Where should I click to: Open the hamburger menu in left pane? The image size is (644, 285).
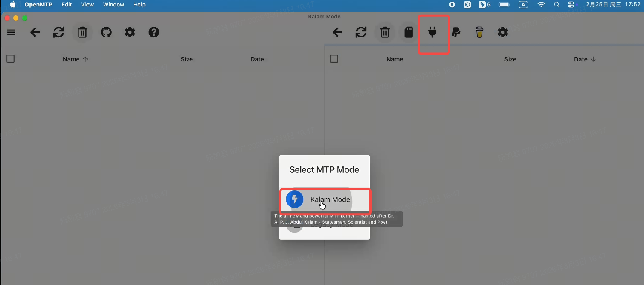[x=12, y=32]
